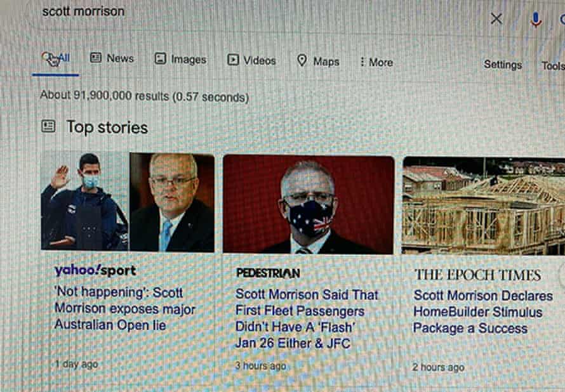Click the house construction frame thumbnail
This screenshot has width=565, height=392.
[x=484, y=206]
